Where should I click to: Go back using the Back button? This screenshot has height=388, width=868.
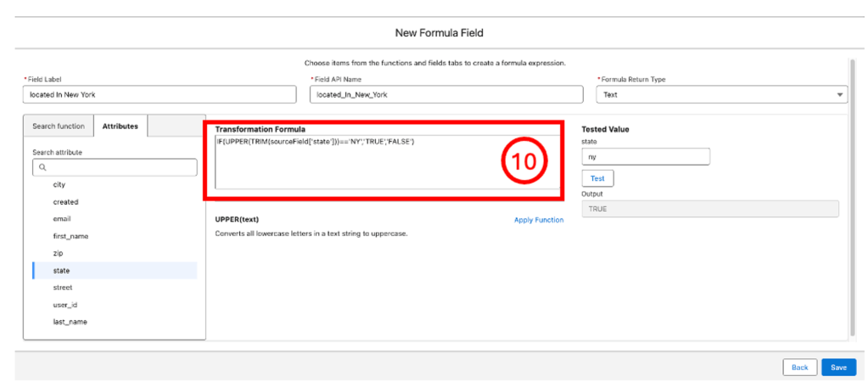(799, 367)
